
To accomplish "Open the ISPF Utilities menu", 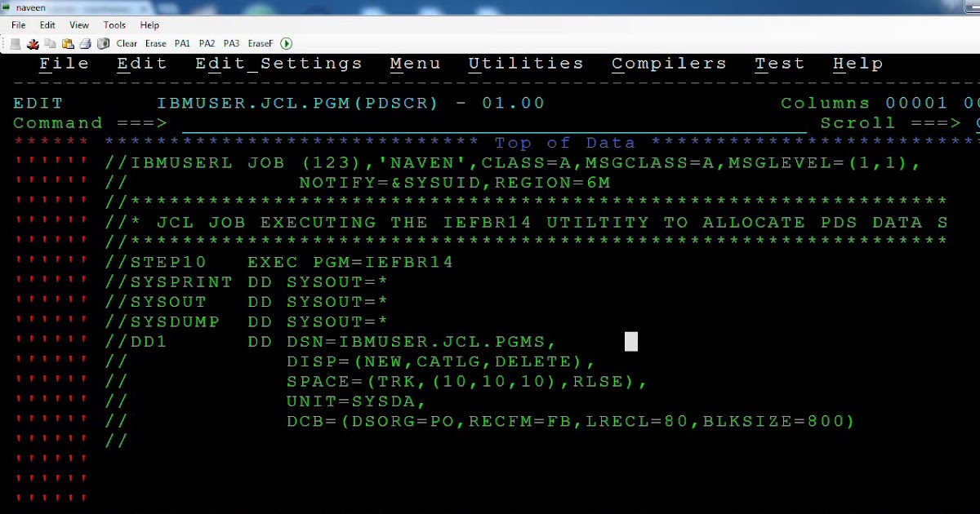I will 525,63.
